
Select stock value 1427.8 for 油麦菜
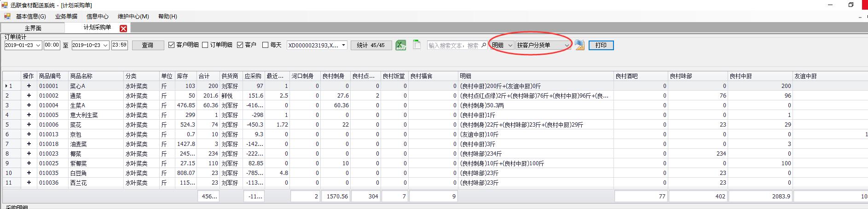tap(186, 144)
